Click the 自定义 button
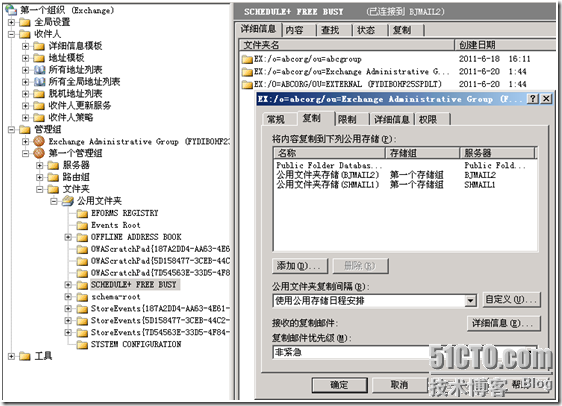This screenshot has width=562, height=406. 511,300
